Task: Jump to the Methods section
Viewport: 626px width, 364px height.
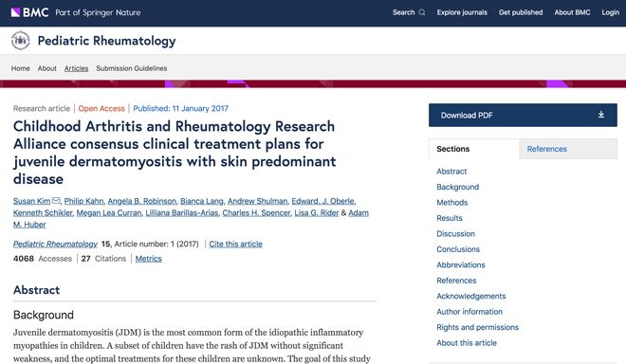Action: tap(451, 202)
